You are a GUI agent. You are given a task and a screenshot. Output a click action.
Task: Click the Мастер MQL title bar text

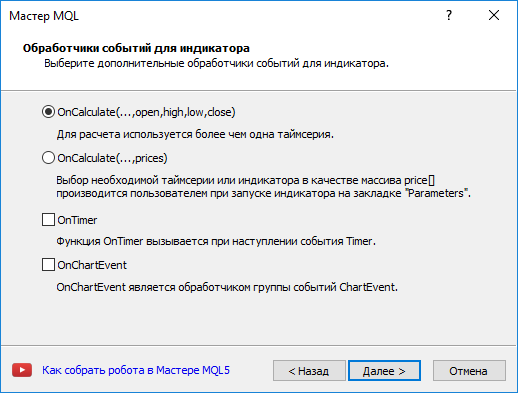tap(44, 16)
